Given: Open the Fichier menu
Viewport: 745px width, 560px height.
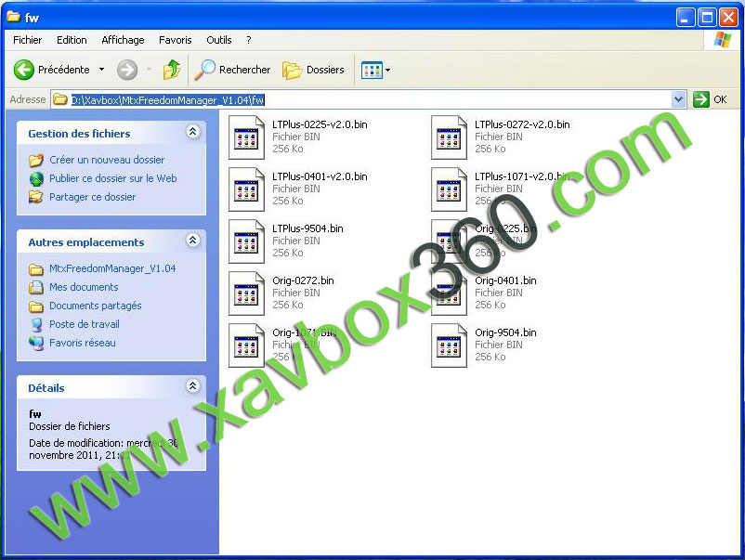Looking at the screenshot, I should click(28, 40).
